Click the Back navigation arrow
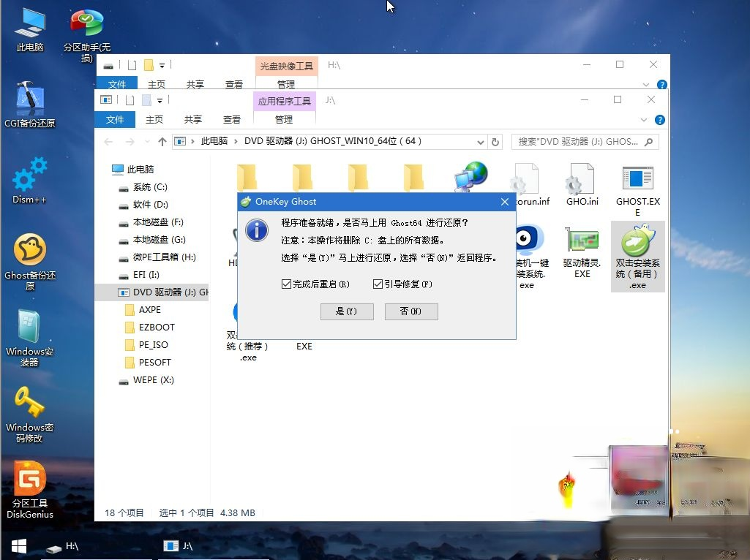The width and height of the screenshot is (750, 560). [x=108, y=142]
